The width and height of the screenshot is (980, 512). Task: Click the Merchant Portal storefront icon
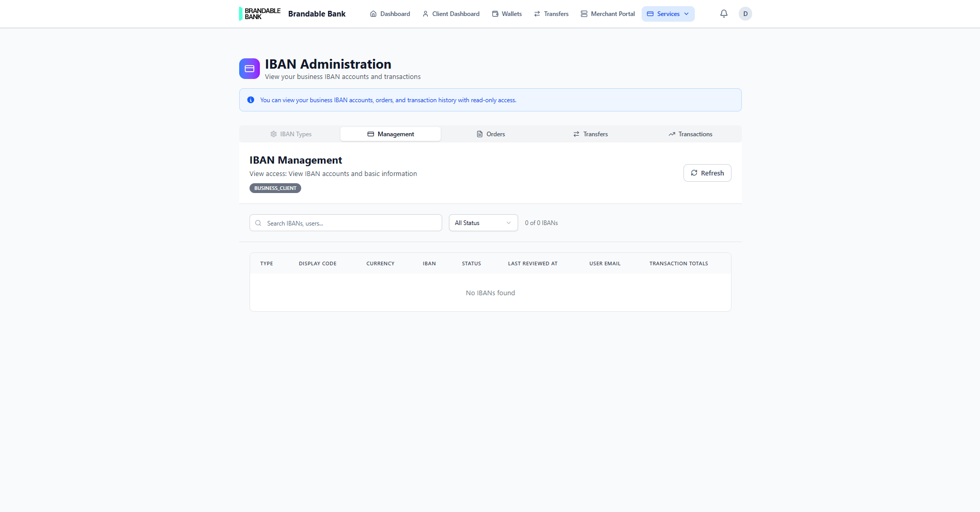coord(584,13)
